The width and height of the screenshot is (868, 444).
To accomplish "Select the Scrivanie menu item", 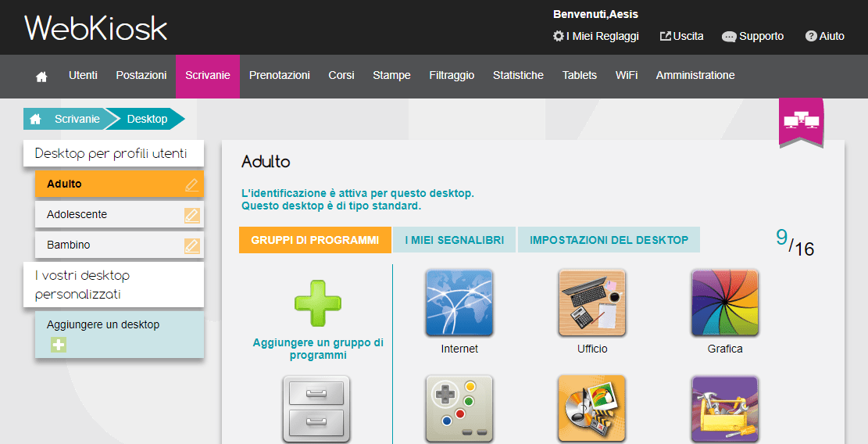I will [208, 76].
